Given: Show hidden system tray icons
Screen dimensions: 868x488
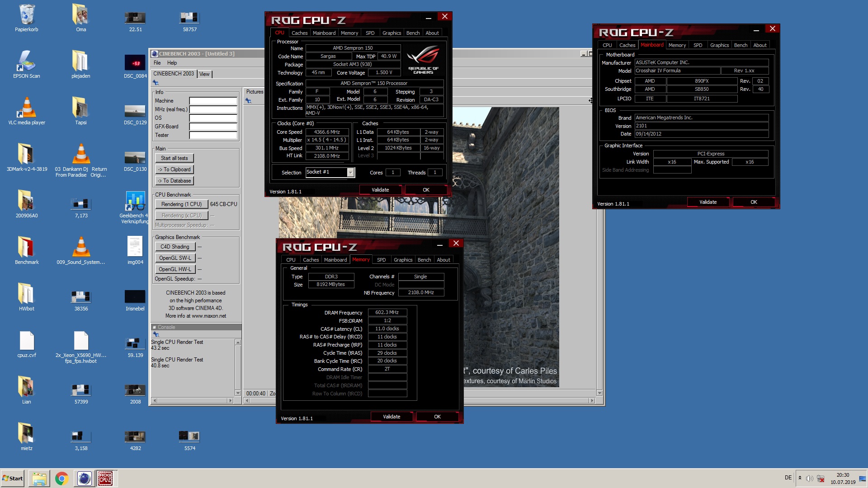Looking at the screenshot, I should 800,478.
